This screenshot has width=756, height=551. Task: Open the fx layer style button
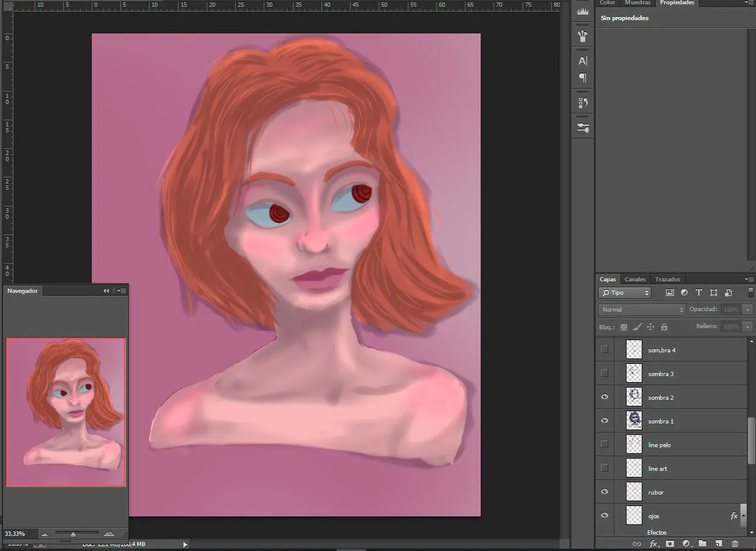click(x=654, y=544)
